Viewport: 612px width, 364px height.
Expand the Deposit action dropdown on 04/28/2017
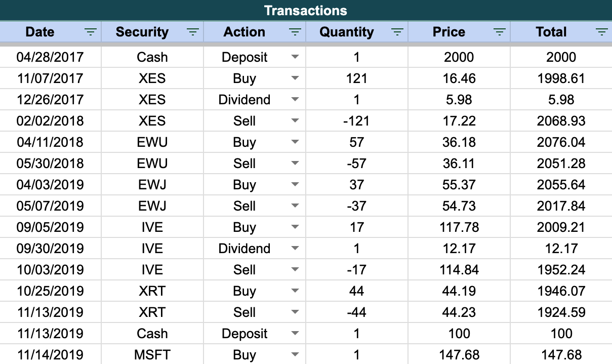point(295,57)
